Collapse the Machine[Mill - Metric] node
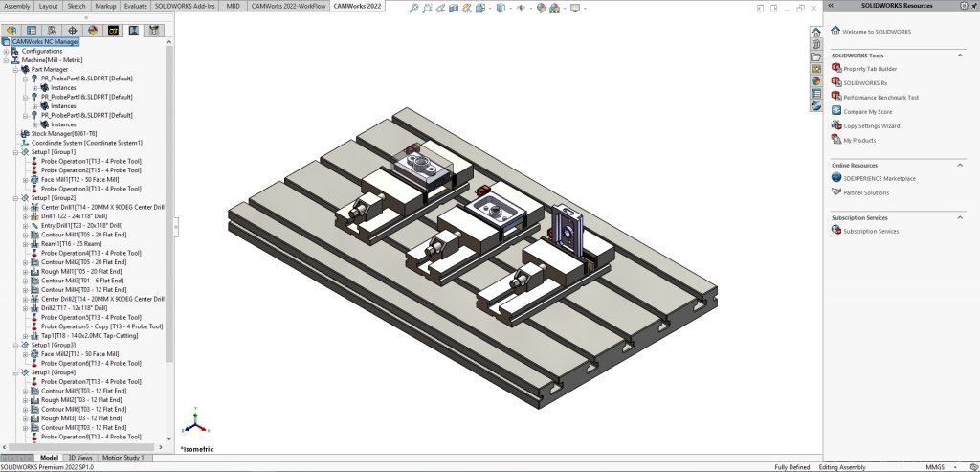Screen dimensions: 980x472 point(6,60)
